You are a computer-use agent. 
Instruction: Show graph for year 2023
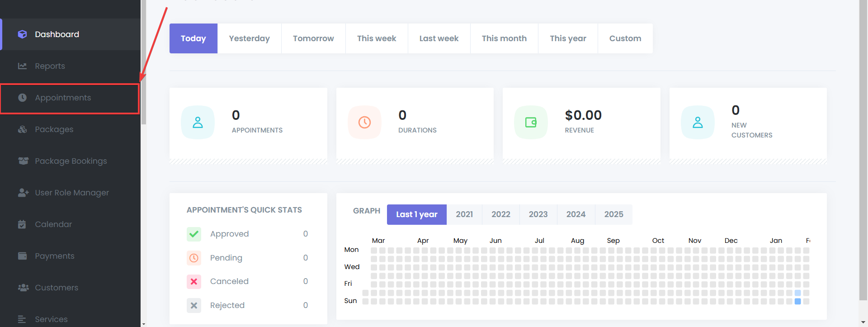point(538,214)
